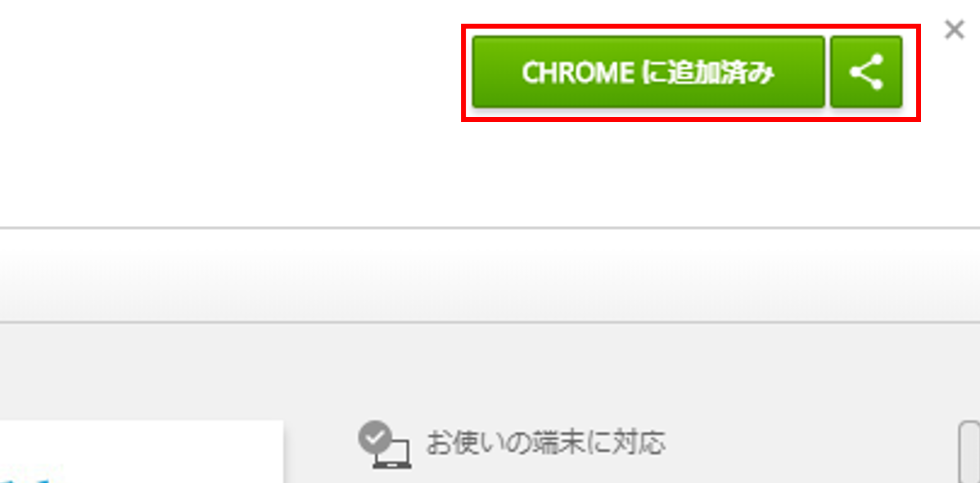Click the grey X icon
Viewport: 980px width, 483px height.
pos(955,29)
